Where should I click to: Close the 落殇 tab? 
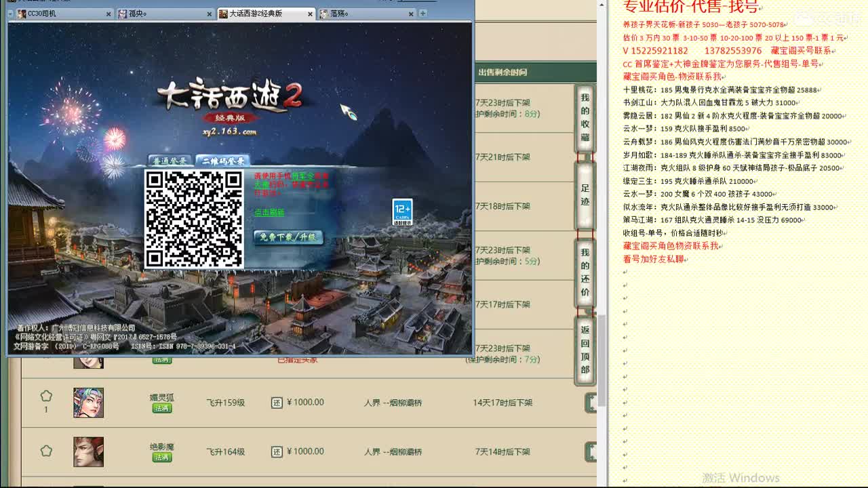coord(411,14)
